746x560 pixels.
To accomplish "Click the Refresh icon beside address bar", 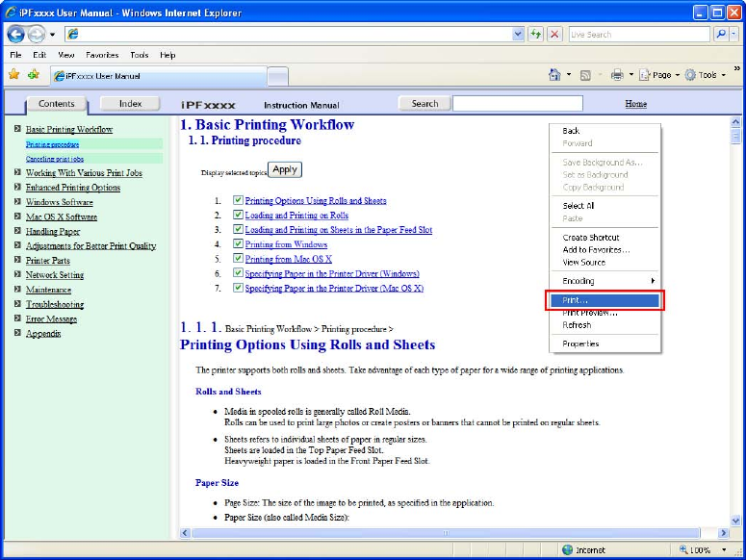I will tap(536, 35).
